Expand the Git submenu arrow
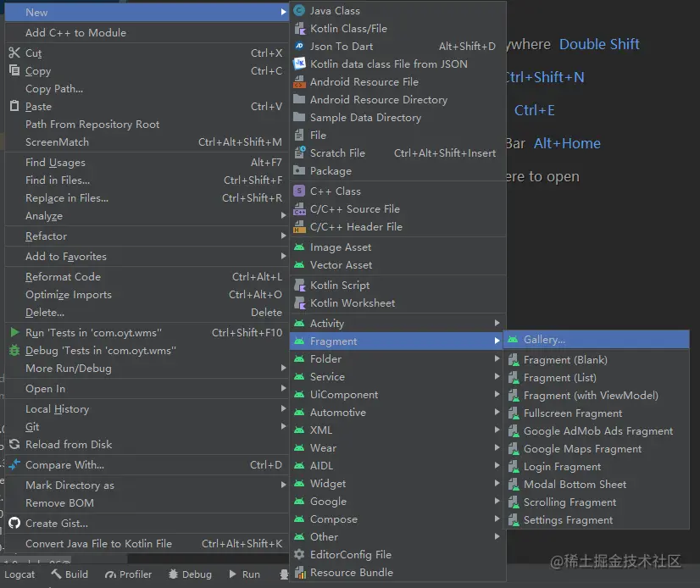 coord(284,426)
